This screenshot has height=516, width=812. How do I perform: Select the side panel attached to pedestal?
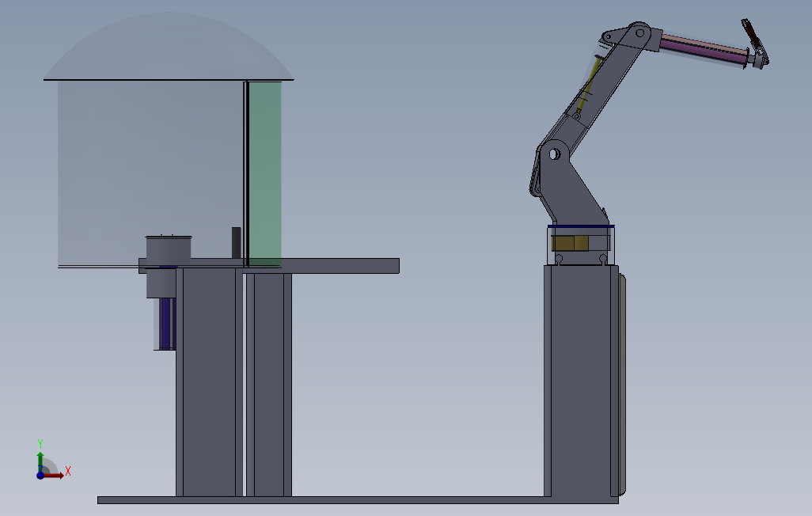(622, 384)
